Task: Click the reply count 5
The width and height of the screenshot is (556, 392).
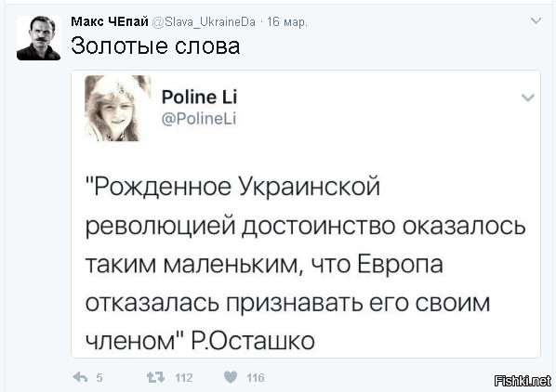Action: [x=99, y=378]
